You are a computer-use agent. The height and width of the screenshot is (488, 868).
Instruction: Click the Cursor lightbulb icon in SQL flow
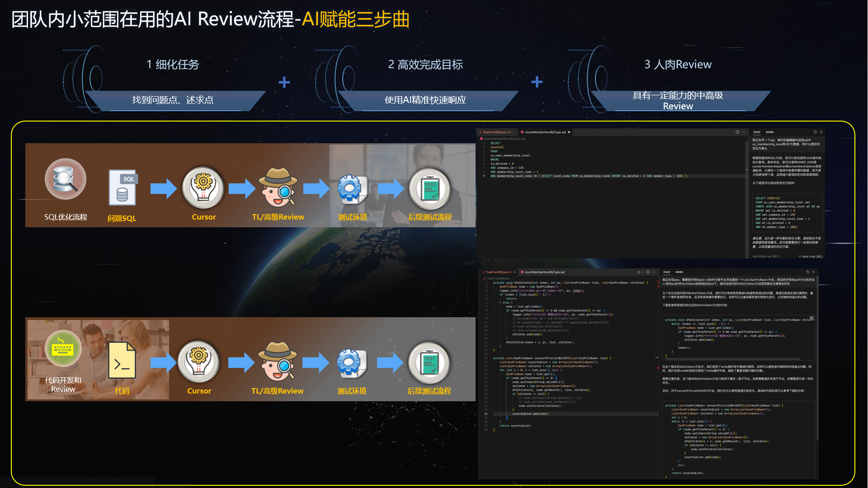click(203, 188)
